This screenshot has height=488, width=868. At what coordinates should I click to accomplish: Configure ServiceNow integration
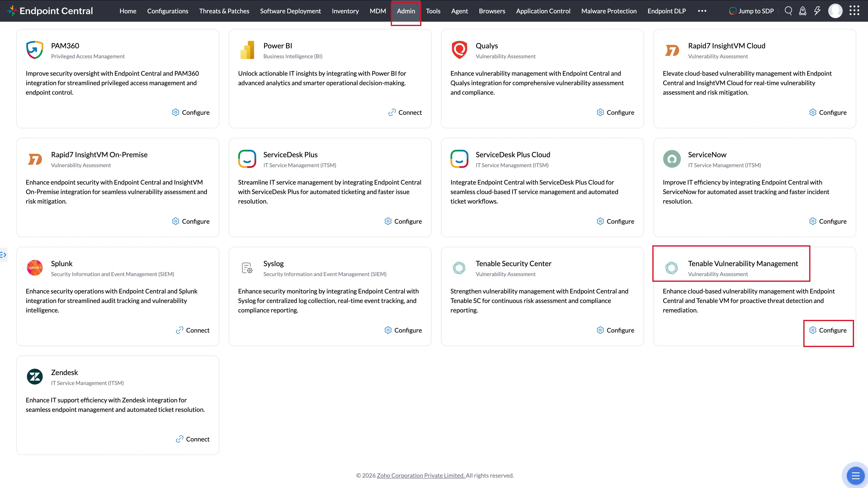(828, 221)
